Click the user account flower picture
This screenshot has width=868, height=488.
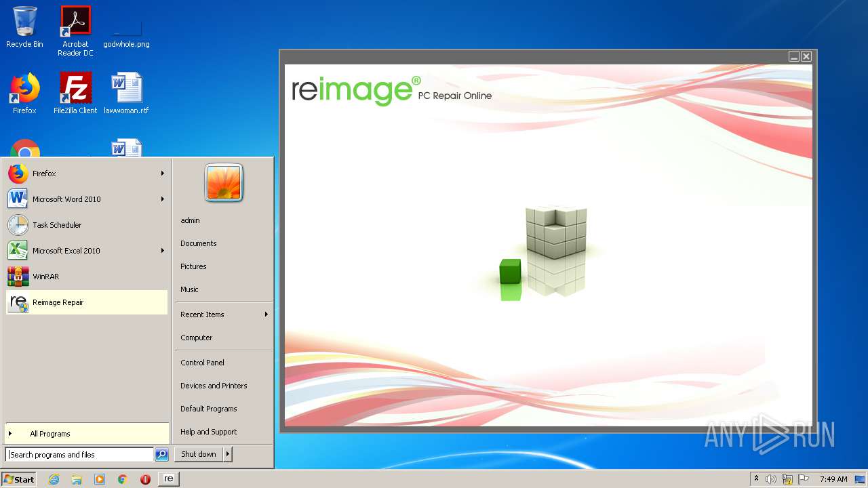(x=224, y=182)
